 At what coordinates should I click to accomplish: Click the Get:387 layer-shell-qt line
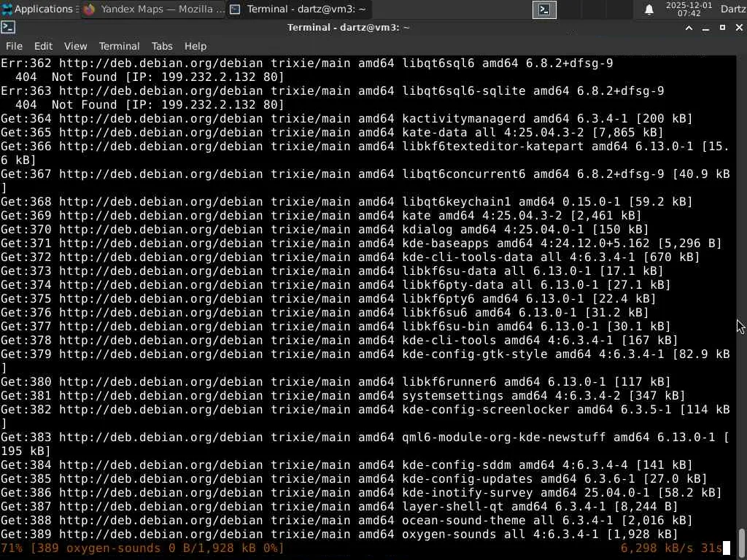(x=339, y=506)
